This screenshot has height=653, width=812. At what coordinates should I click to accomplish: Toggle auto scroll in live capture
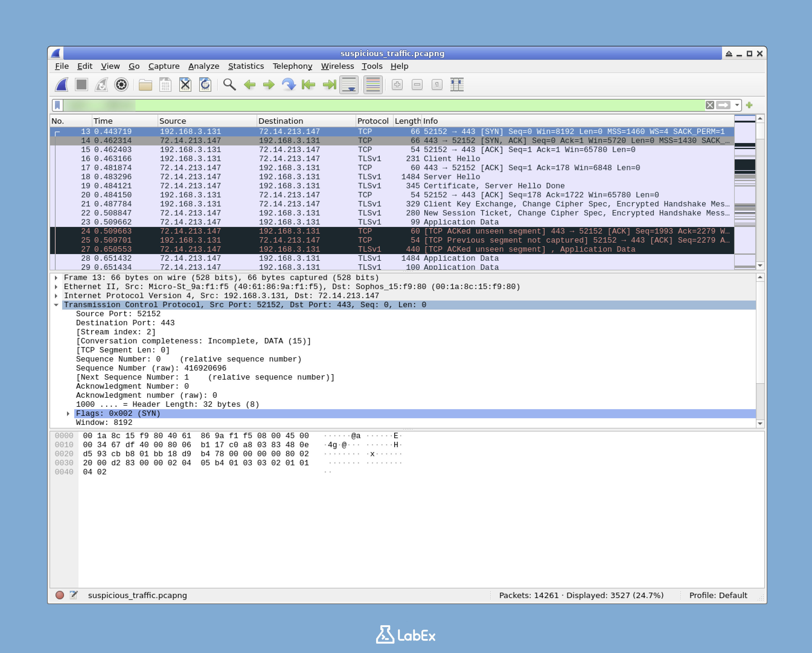pyautogui.click(x=349, y=85)
